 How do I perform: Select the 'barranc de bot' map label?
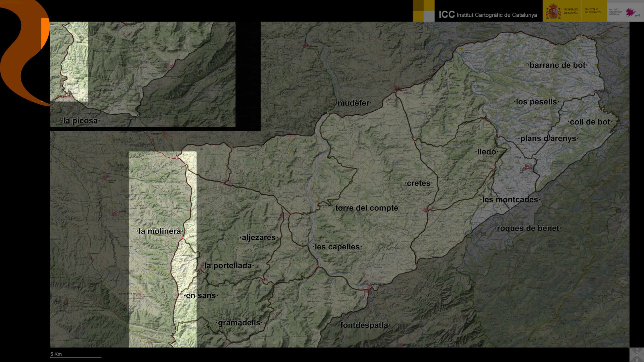tap(557, 65)
